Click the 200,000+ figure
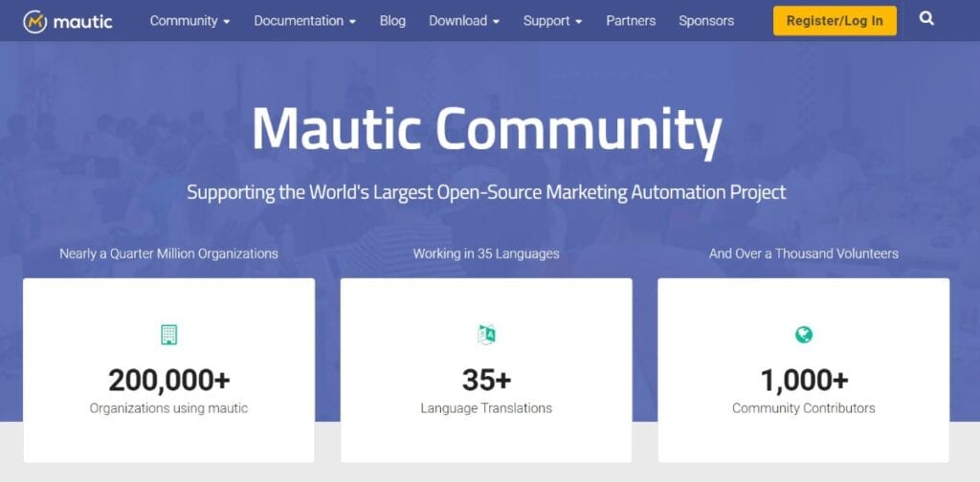 tap(168, 380)
